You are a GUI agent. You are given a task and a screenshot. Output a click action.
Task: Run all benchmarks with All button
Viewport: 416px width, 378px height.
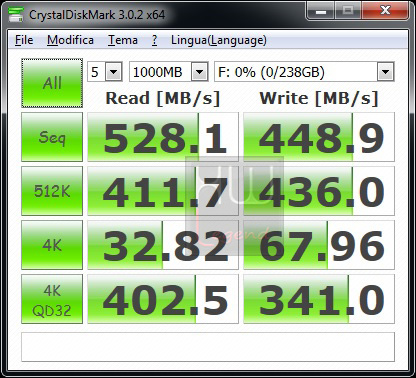pos(52,83)
